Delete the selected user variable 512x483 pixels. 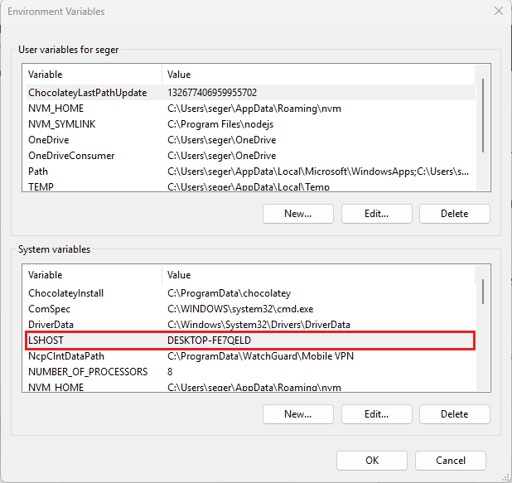coord(455,214)
